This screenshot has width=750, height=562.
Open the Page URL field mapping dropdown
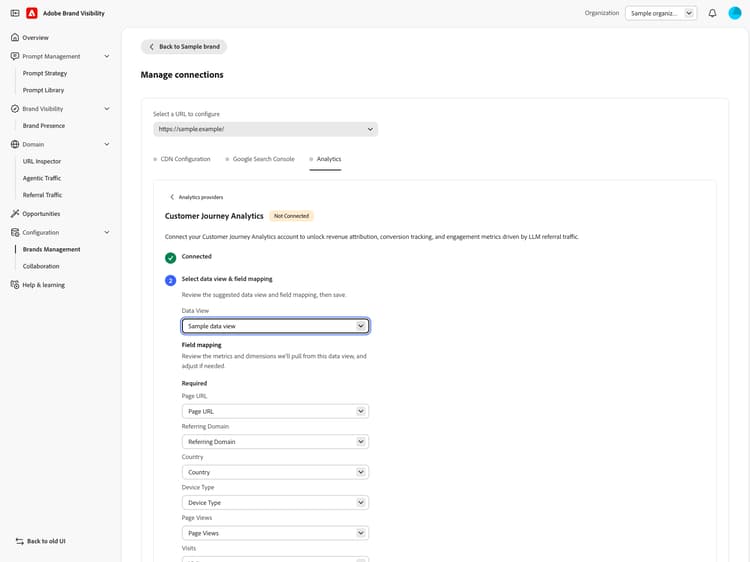(275, 411)
